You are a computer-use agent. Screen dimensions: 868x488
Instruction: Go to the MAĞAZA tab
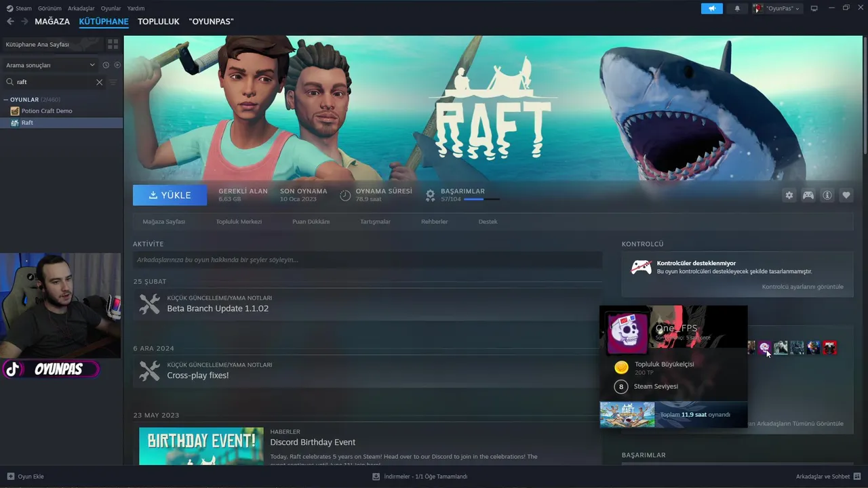(52, 22)
